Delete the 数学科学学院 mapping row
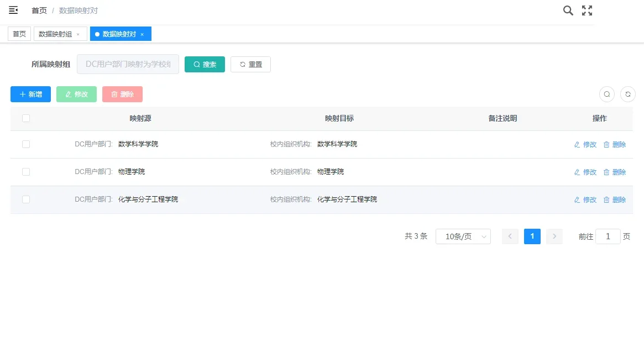This screenshot has height=358, width=644. [615, 145]
